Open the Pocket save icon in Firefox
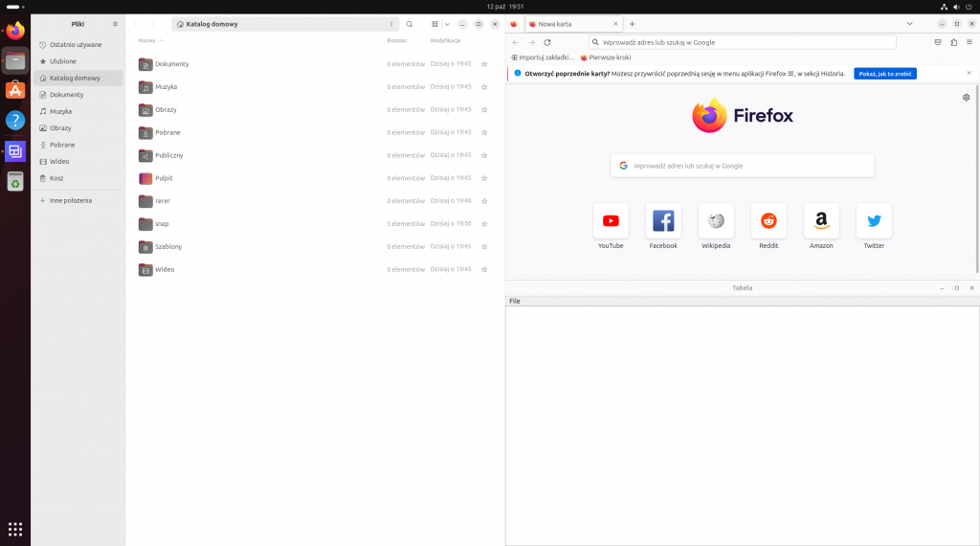980x546 pixels. point(938,42)
